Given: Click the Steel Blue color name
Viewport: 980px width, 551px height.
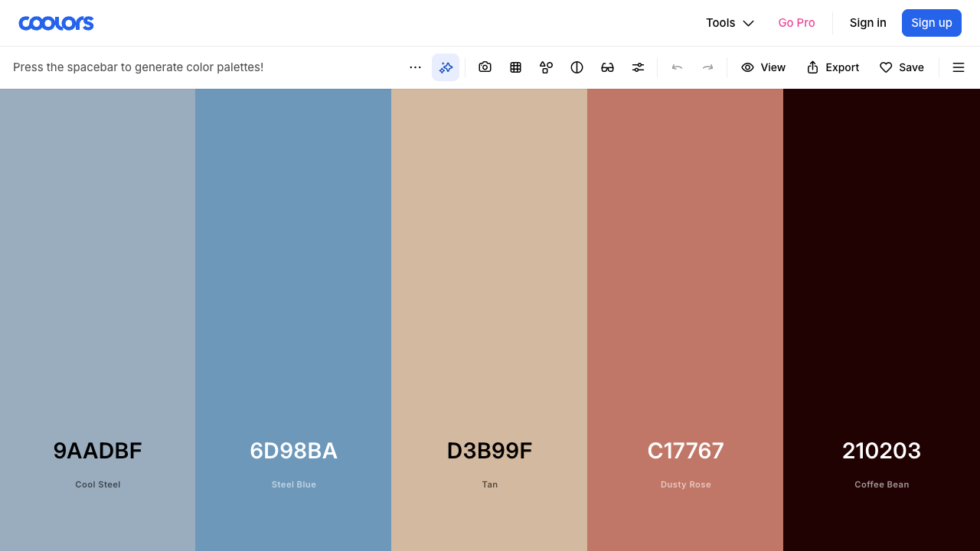Looking at the screenshot, I should (x=294, y=484).
